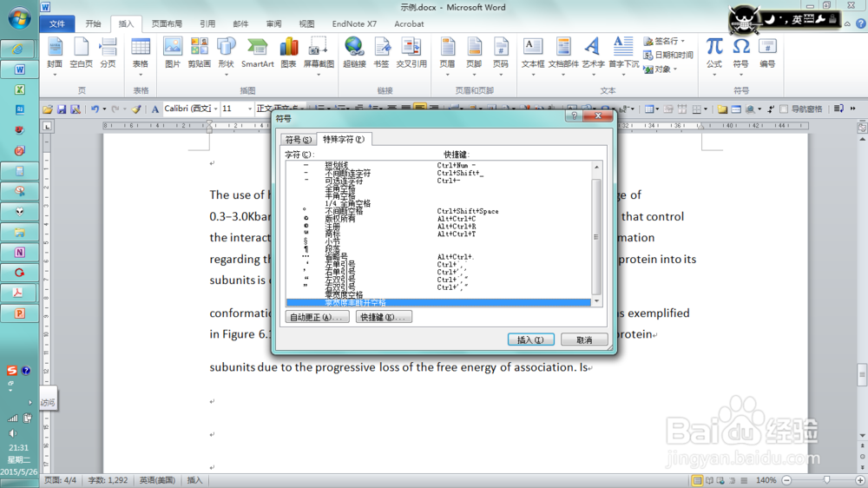The image size is (868, 488).
Task: Open OneNote from the taskbar
Action: tap(19, 253)
